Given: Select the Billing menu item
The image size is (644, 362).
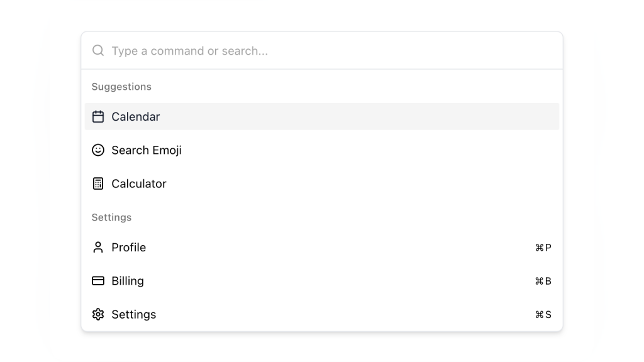Looking at the screenshot, I should click(128, 281).
